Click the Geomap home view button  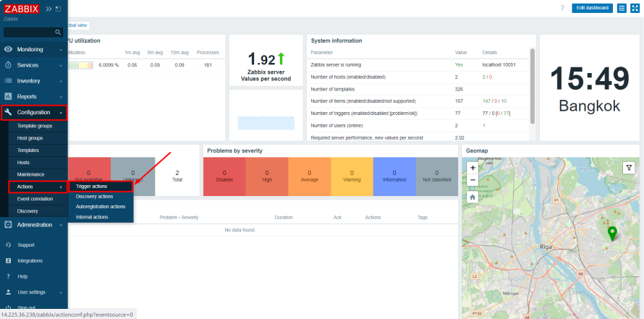pos(473,197)
